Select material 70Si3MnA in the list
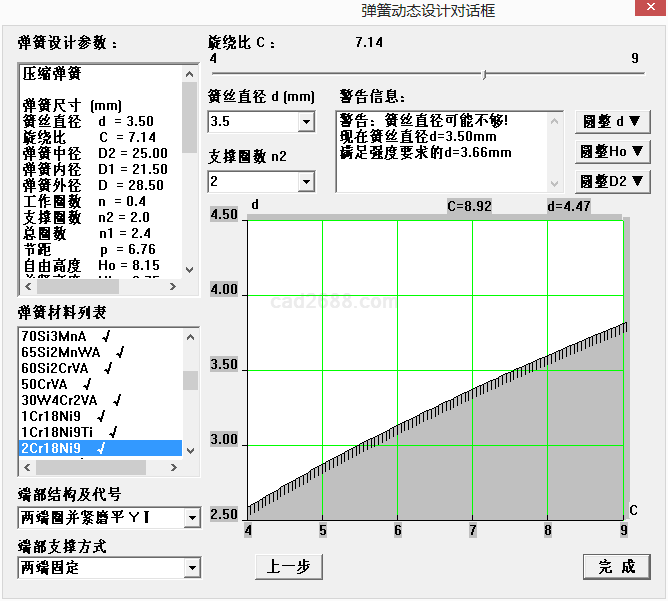 click(54, 336)
